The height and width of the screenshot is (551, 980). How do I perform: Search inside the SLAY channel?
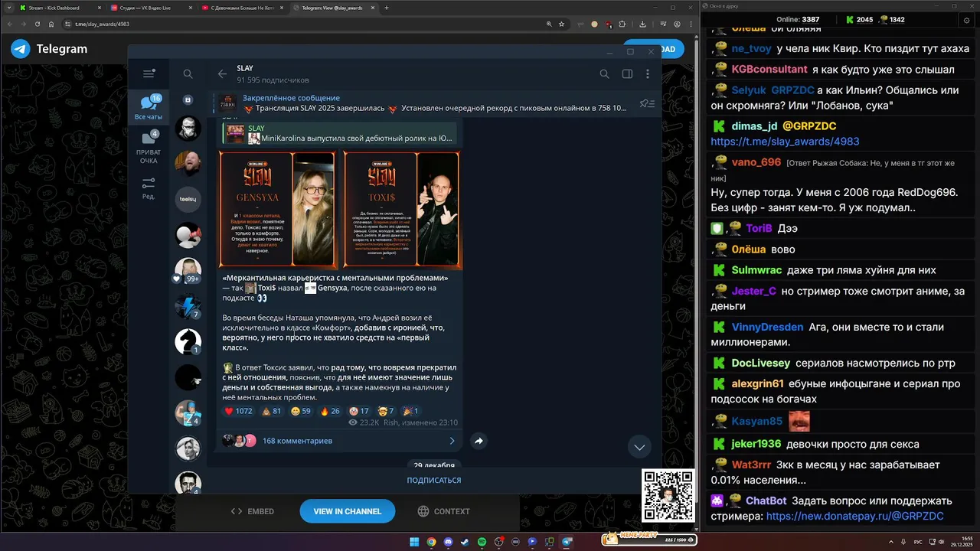point(604,73)
